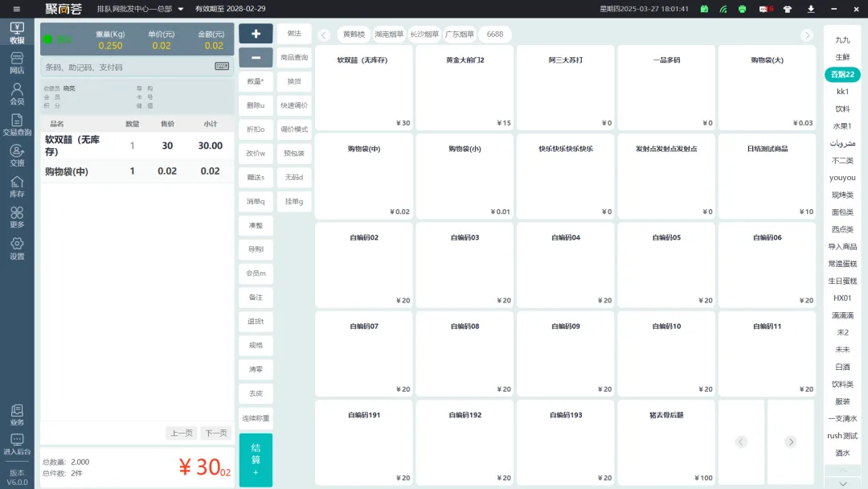Open the 库存 inventory sidebar icon

click(16, 187)
